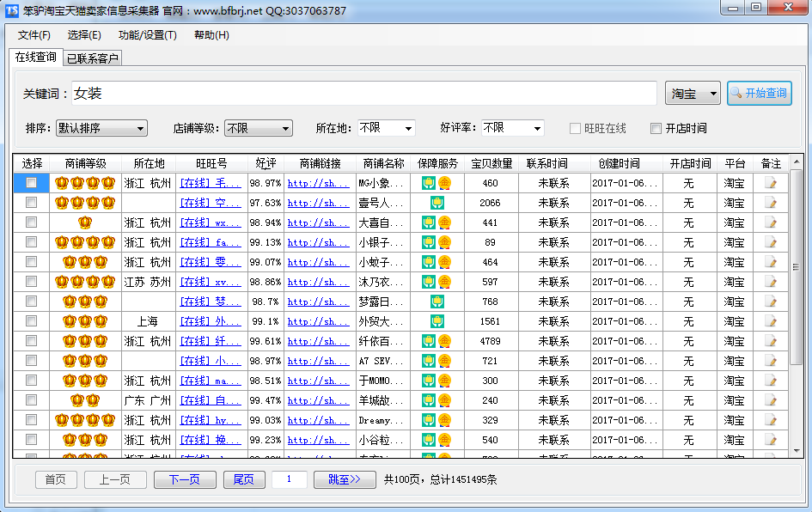Tick the checkbox for MG小象 row

pyautogui.click(x=31, y=183)
